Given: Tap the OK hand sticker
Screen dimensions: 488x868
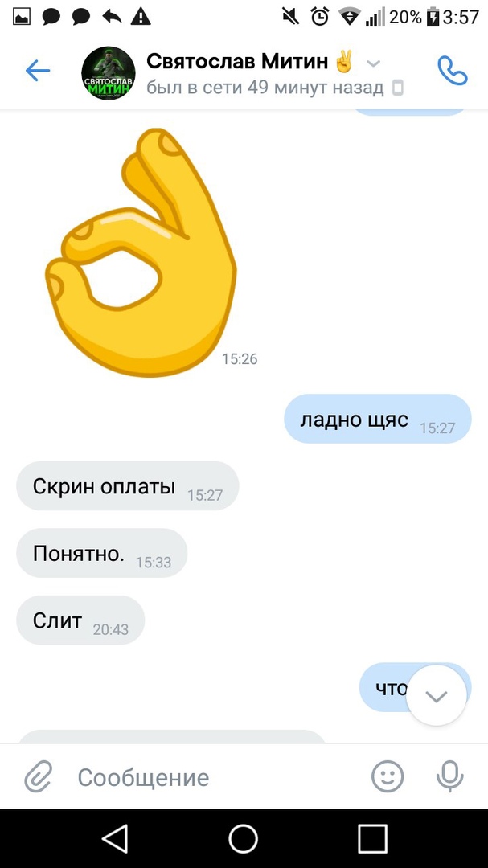Looking at the screenshot, I should [x=141, y=252].
